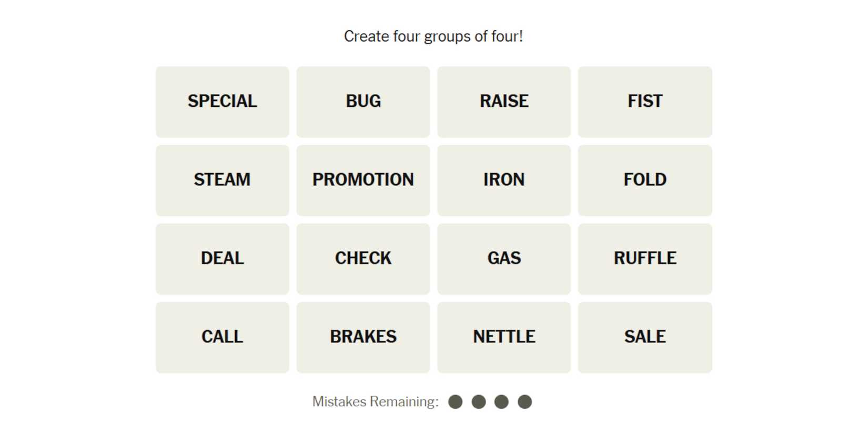Select the RUFFLE tile
The height and width of the screenshot is (434, 868).
click(644, 258)
